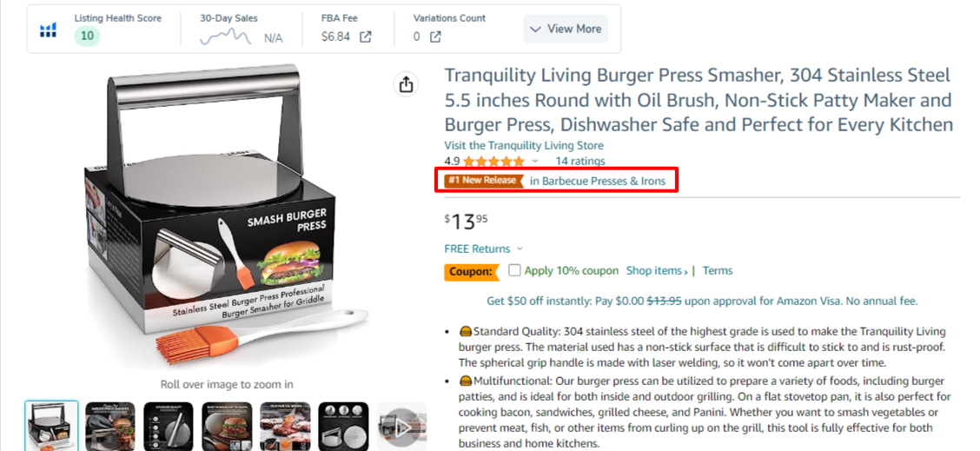Open the Variations Count external link icon

435,36
